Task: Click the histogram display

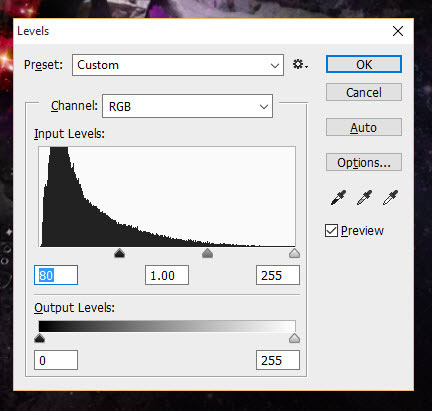Action: [x=167, y=197]
